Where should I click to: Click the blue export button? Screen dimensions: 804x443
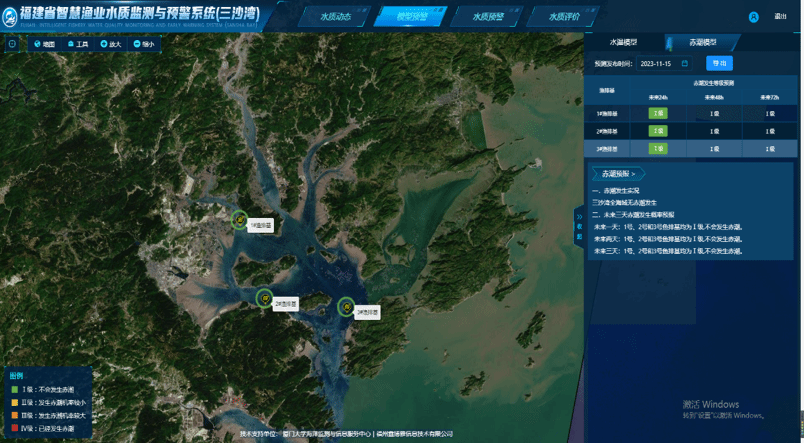[x=719, y=63]
